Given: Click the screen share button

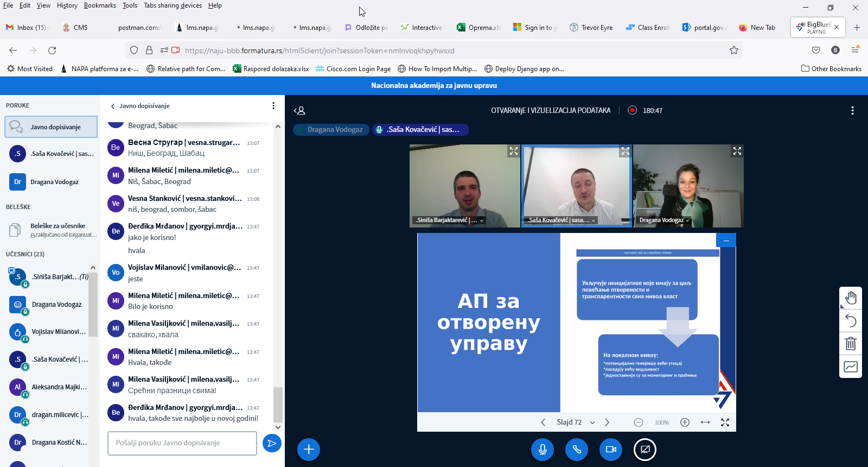Looking at the screenshot, I should [x=645, y=450].
